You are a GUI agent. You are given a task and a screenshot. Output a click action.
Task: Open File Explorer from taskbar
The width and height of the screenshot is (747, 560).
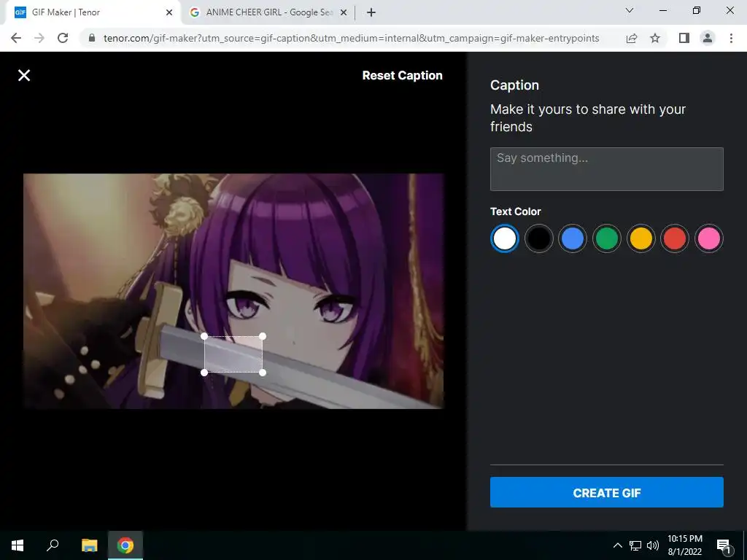click(89, 545)
